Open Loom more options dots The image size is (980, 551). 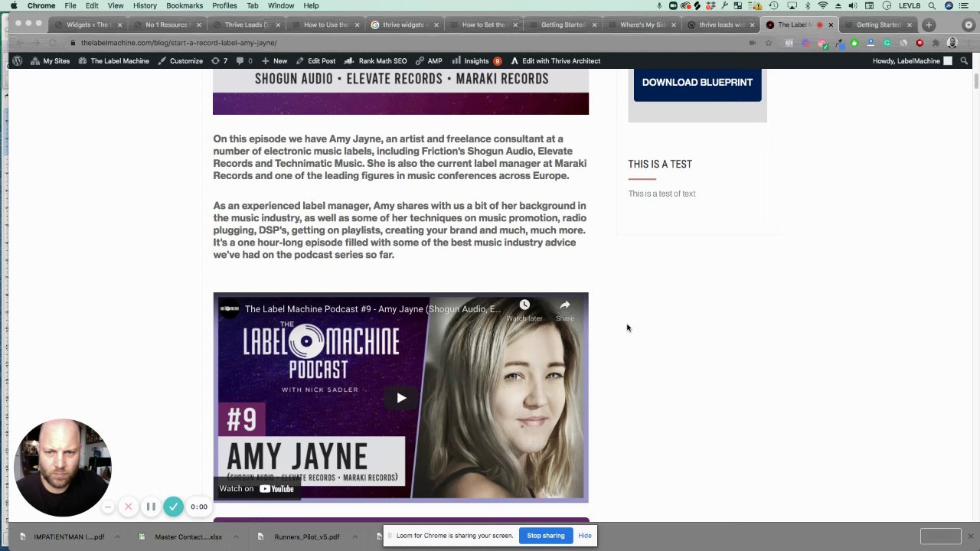pos(108,507)
